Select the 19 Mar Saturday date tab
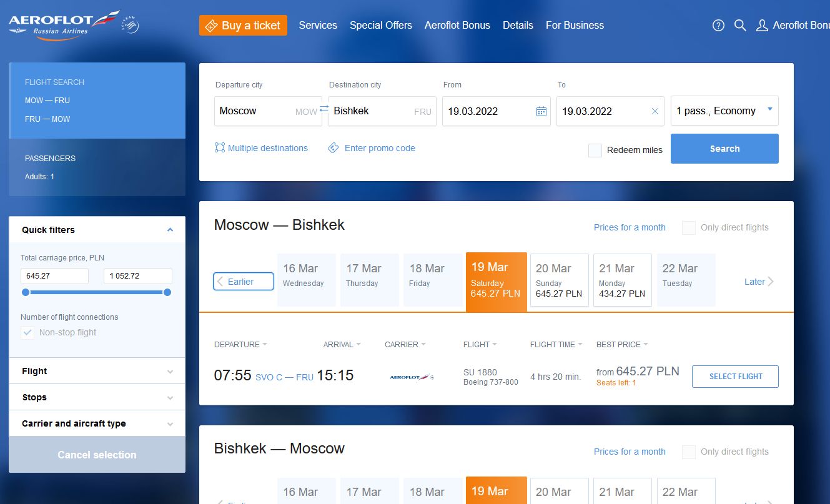 point(497,282)
